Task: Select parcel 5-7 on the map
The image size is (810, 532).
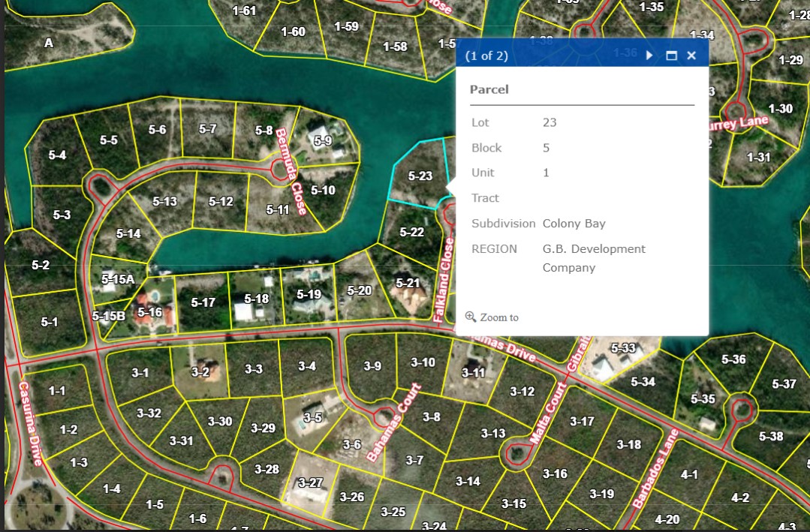Action: pos(208,128)
